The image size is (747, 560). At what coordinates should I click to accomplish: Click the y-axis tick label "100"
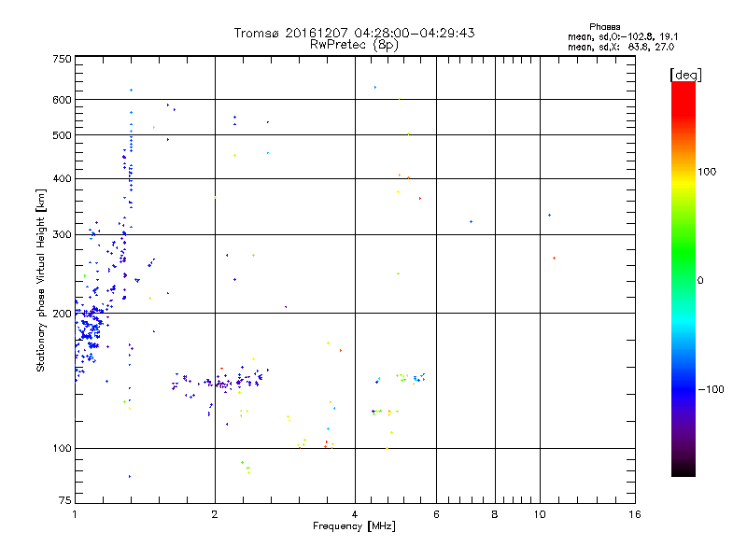tap(62, 449)
